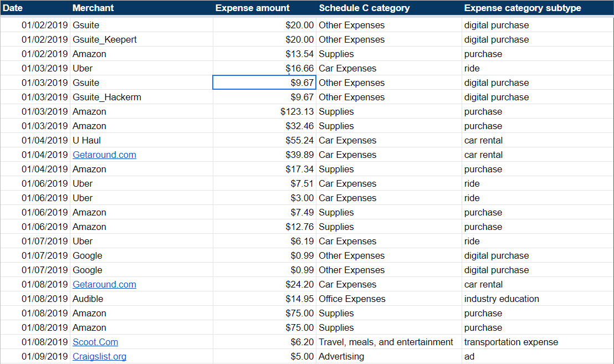The width and height of the screenshot is (614, 364).
Task: Follow the Scoot.Com merchant link
Action: tap(95, 342)
